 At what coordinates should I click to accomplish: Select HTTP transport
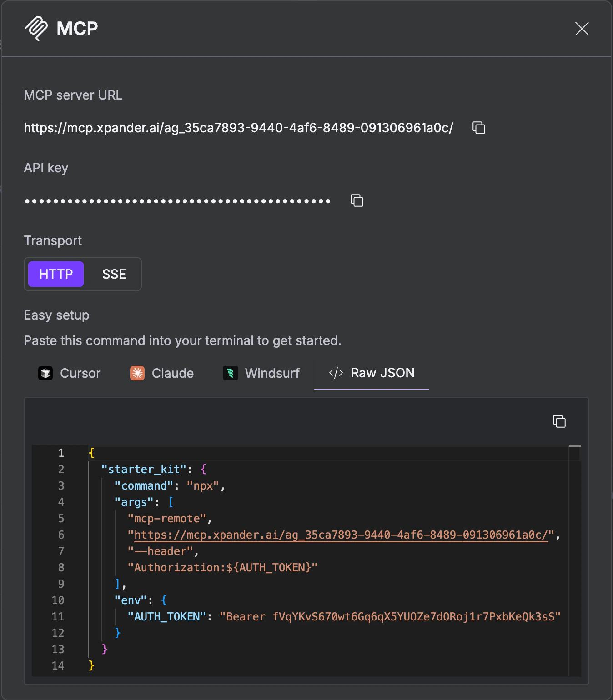coord(55,274)
